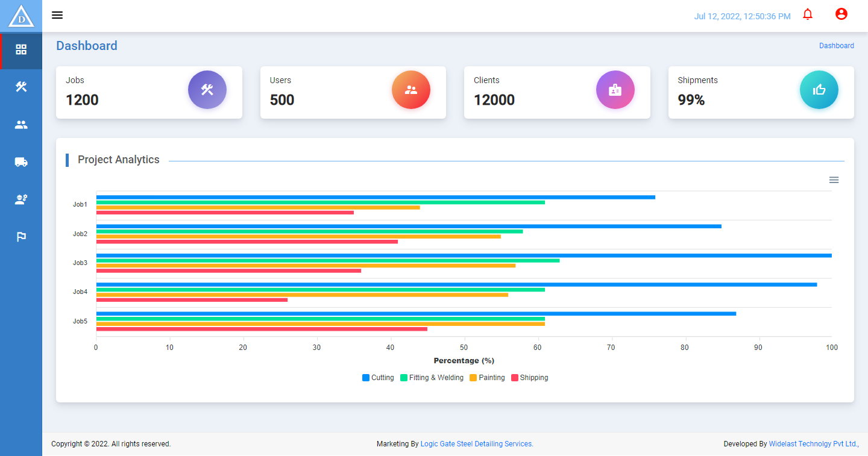
Task: Click the Dashboard page title
Action: [87, 46]
